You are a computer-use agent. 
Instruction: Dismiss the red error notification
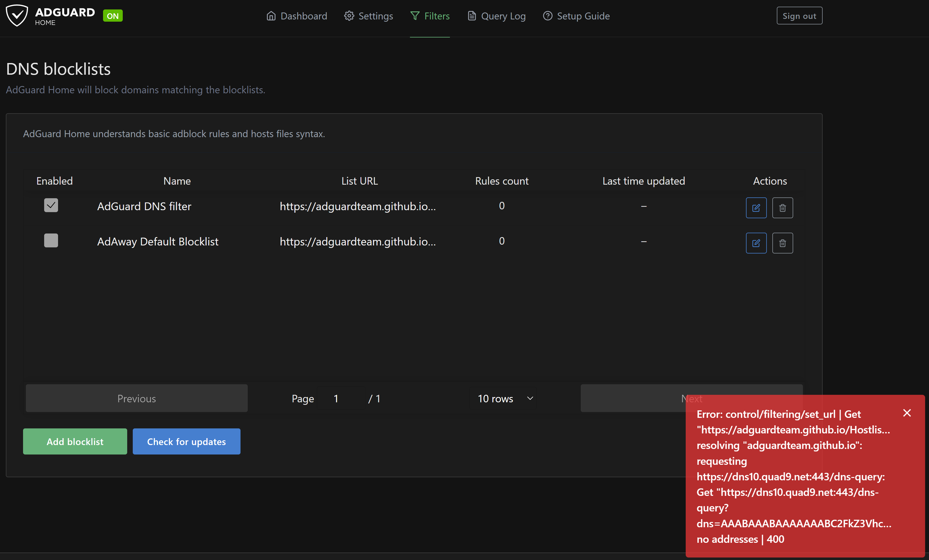[907, 413]
